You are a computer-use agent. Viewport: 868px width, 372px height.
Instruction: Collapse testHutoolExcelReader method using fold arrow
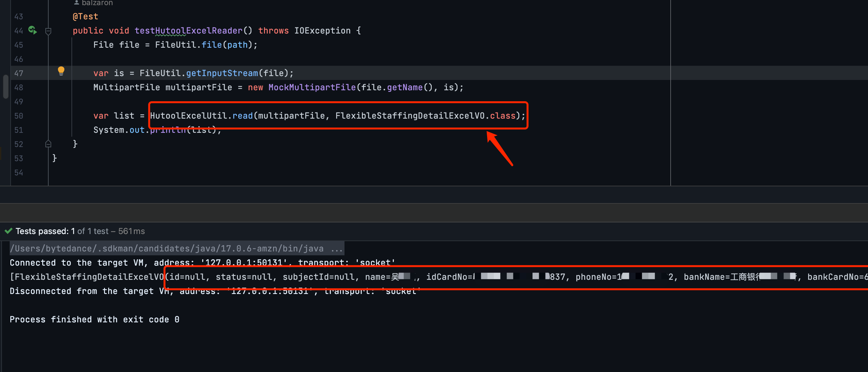48,31
